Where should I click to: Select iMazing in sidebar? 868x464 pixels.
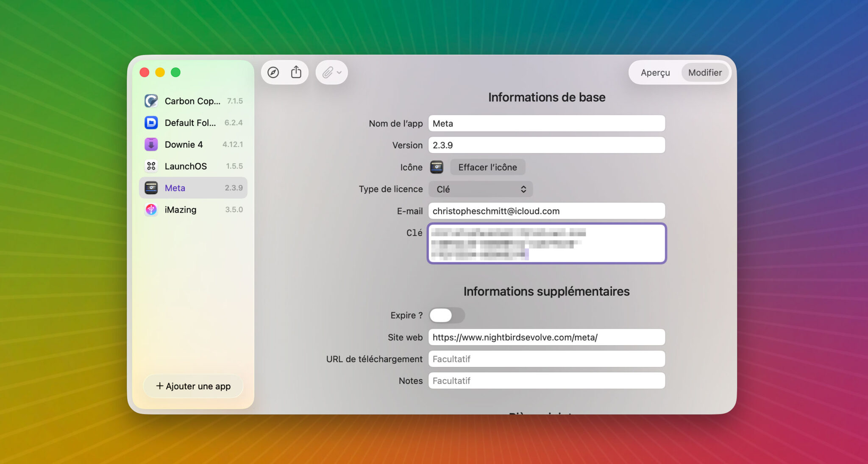pos(193,210)
